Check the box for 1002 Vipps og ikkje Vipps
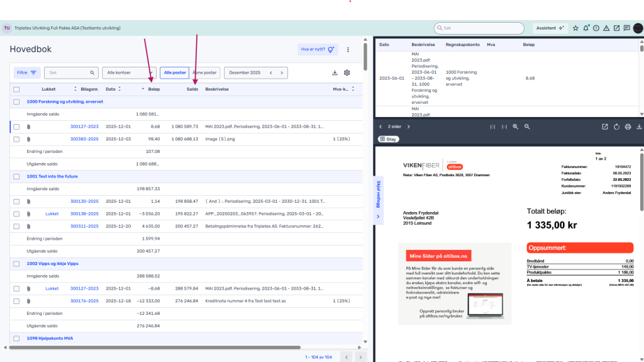644x362 pixels. [x=16, y=264]
